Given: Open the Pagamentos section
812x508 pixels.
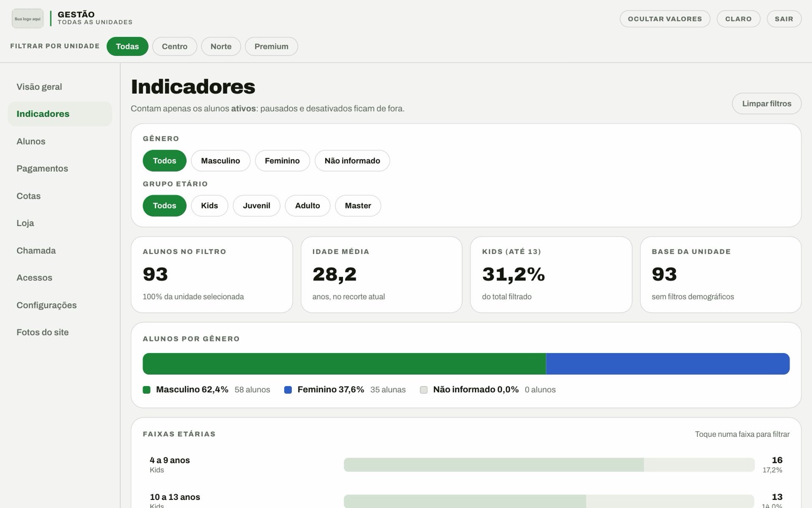Looking at the screenshot, I should click(60, 169).
